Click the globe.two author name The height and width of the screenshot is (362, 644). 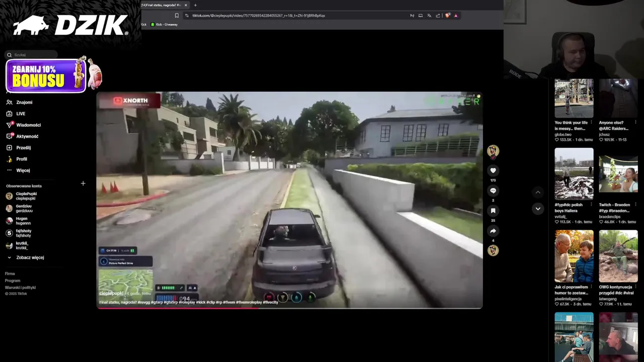(x=563, y=134)
